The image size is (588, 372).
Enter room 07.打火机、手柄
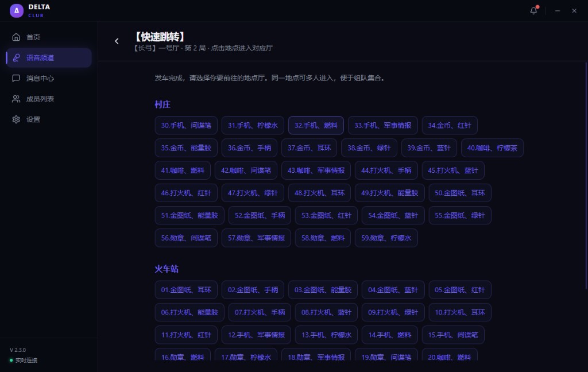point(260,312)
